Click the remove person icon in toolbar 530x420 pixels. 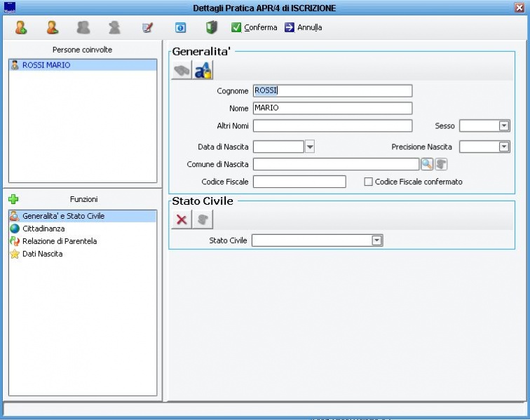point(52,27)
